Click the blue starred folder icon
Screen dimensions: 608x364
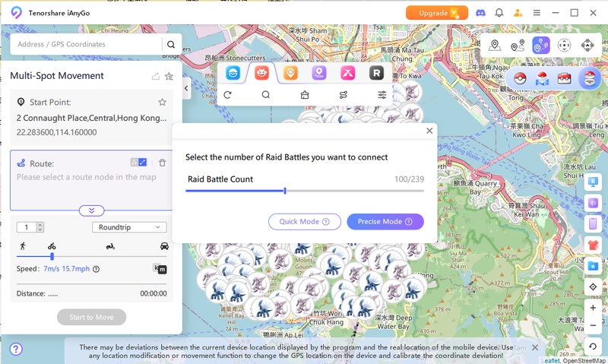point(593,266)
